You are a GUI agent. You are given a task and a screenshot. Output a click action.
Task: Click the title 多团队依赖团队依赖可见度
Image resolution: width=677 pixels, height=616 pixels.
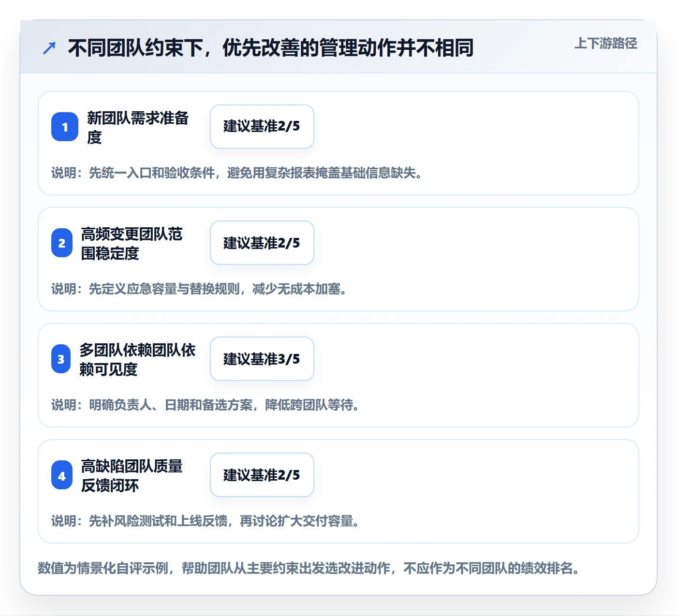tap(137, 359)
